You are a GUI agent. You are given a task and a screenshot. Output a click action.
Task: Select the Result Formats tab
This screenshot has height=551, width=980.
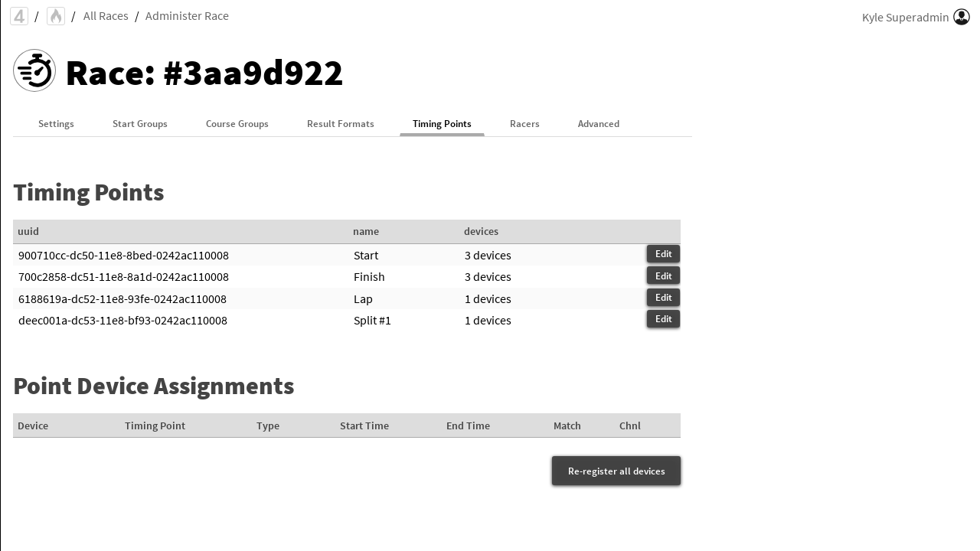tap(341, 124)
